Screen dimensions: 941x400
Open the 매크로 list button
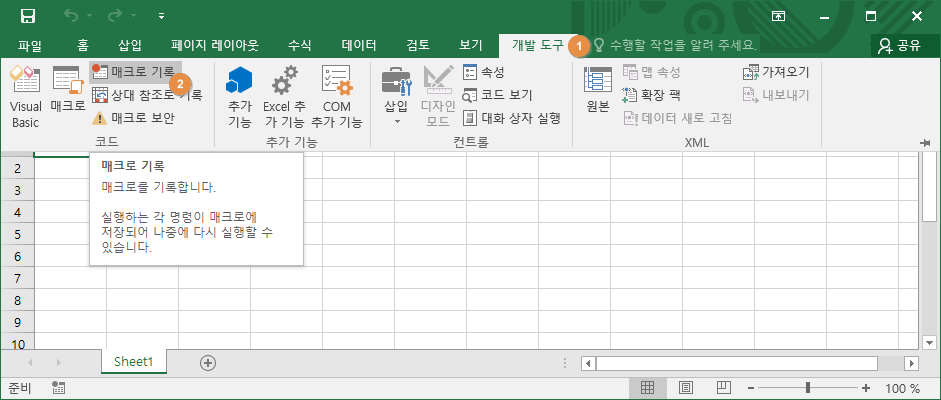point(67,91)
